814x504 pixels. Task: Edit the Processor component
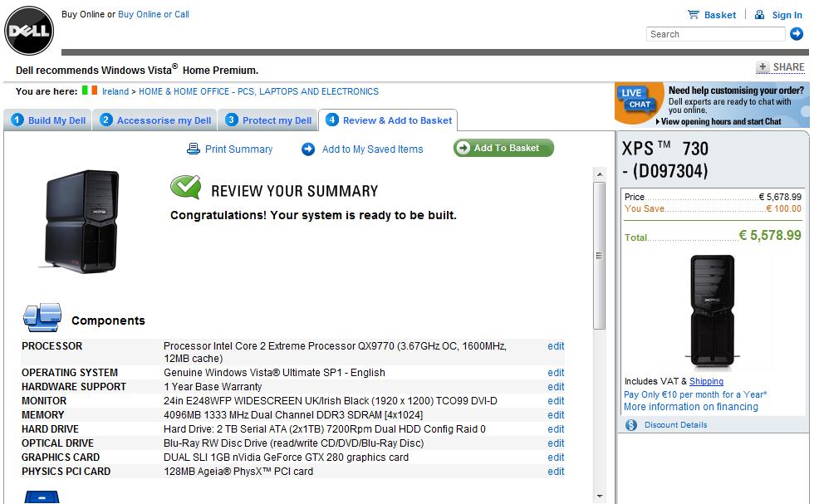coord(556,346)
